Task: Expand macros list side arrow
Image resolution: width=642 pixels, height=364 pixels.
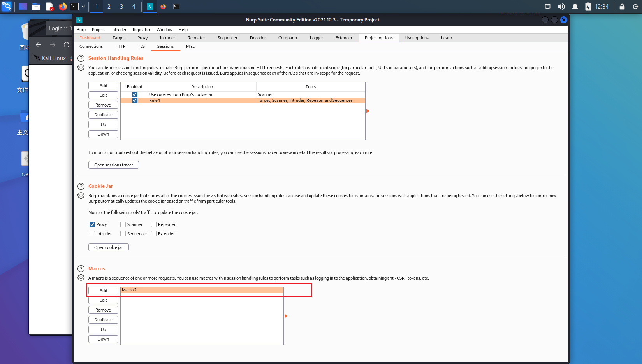Action: pyautogui.click(x=286, y=316)
